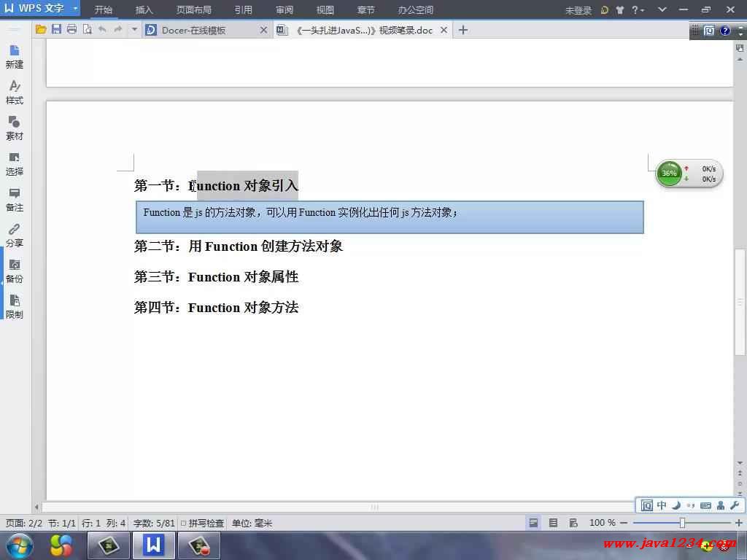Click the Print icon in quick toolbar
This screenshot has width=747, height=560.
tap(71, 30)
